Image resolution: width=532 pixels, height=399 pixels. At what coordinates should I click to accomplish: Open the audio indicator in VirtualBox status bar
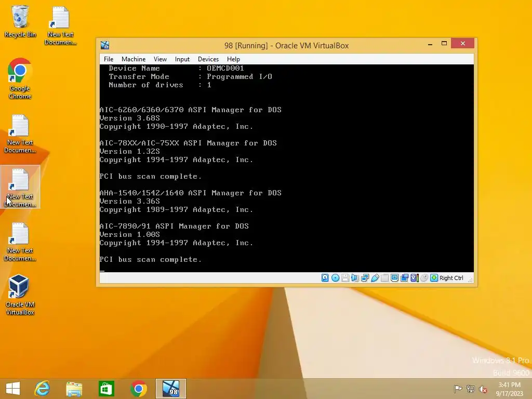(355, 278)
